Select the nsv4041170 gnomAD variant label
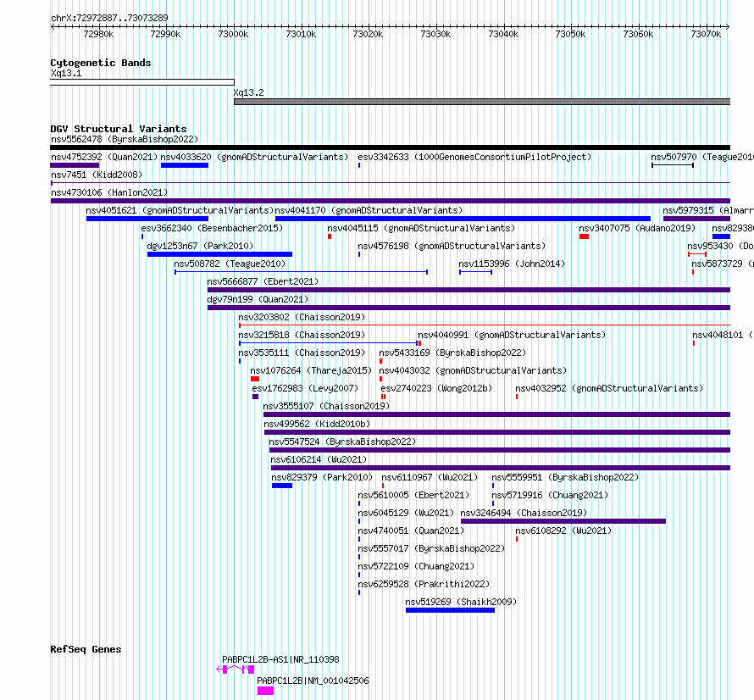The height and width of the screenshot is (700, 754). point(369,211)
